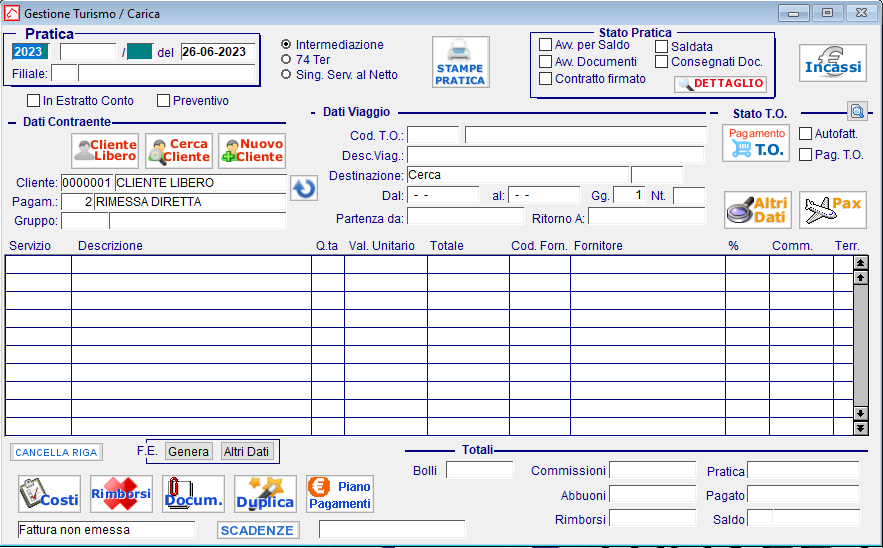Viewport: 883px width, 548px height.
Task: Focus the Destinazione Cerca field
Action: (517, 175)
